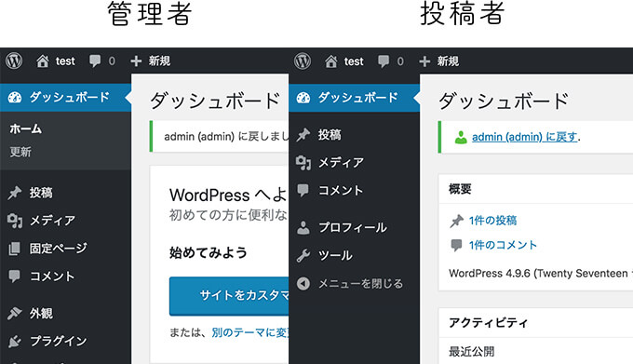Open the site home icon in the administrator bar
This screenshot has width=633, height=364.
(43, 61)
